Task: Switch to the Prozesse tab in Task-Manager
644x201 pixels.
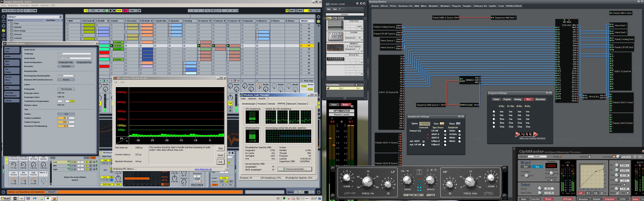Action: tap(261, 104)
